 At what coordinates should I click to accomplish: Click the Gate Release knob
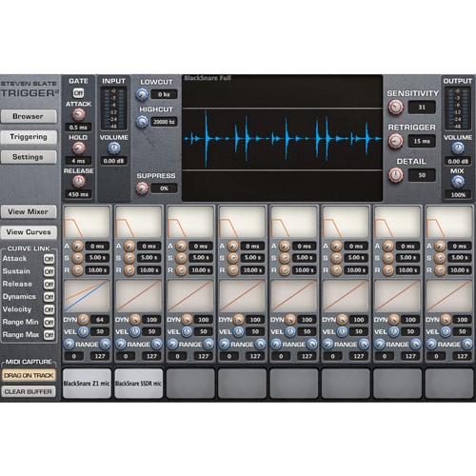coord(79,181)
